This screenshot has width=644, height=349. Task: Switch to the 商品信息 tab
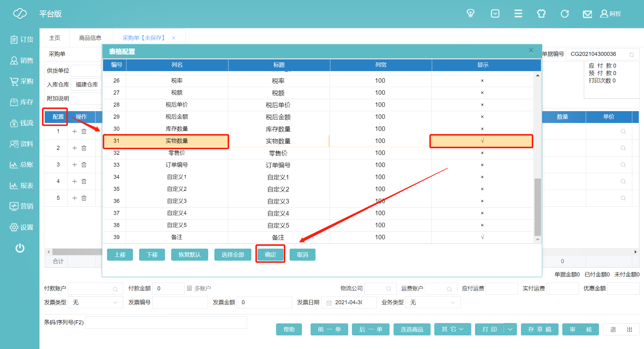point(90,38)
